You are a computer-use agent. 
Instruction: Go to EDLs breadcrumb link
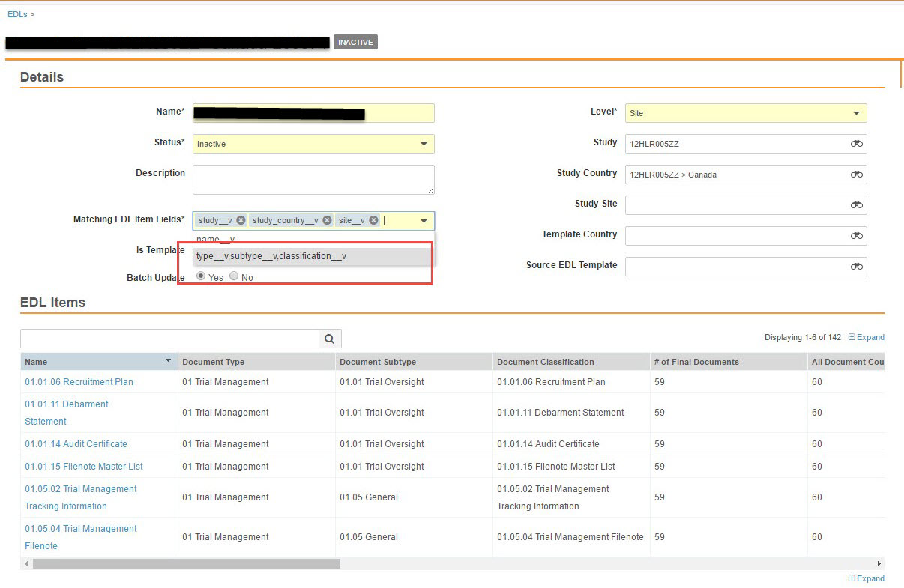[x=17, y=14]
